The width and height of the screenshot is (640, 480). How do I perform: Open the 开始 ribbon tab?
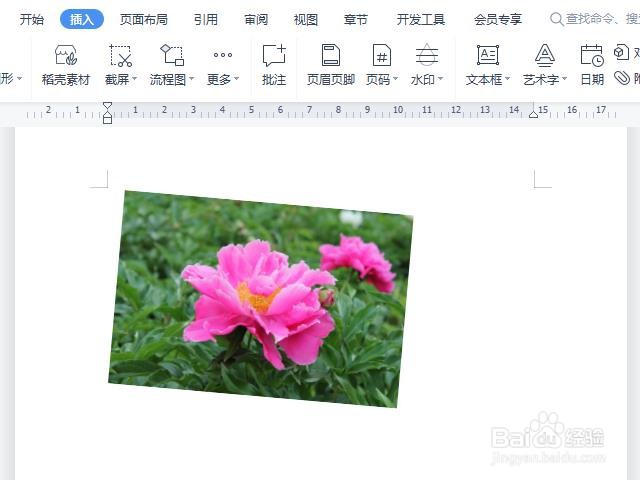(31, 19)
